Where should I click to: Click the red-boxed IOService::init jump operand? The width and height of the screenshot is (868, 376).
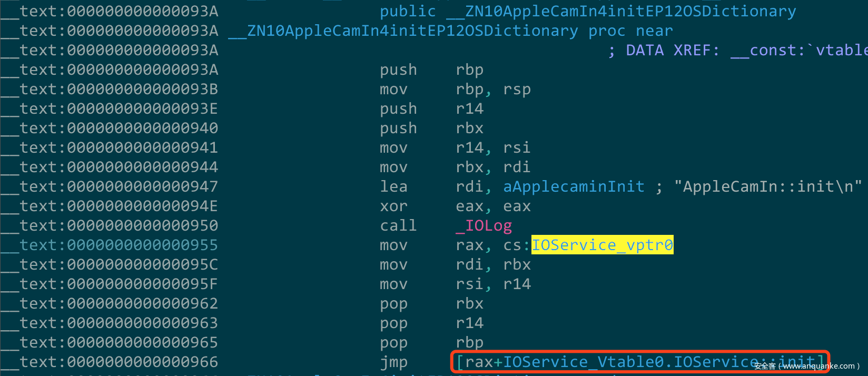click(x=640, y=362)
